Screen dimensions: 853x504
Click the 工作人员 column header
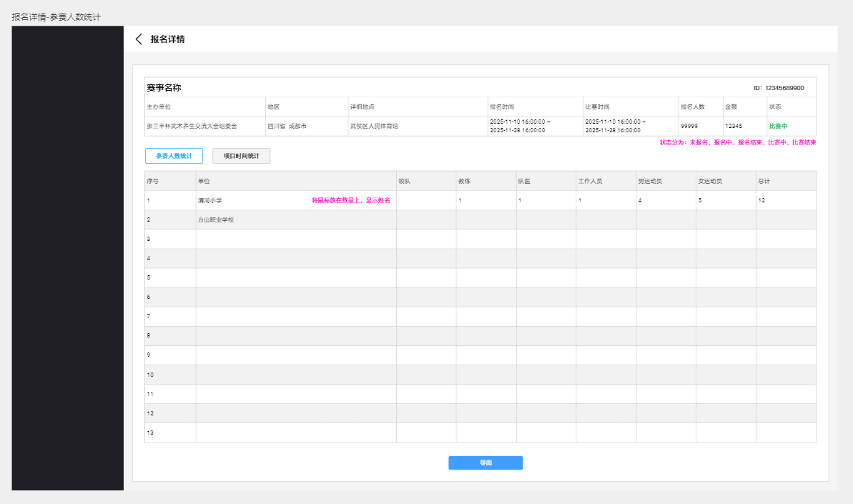[x=590, y=182]
